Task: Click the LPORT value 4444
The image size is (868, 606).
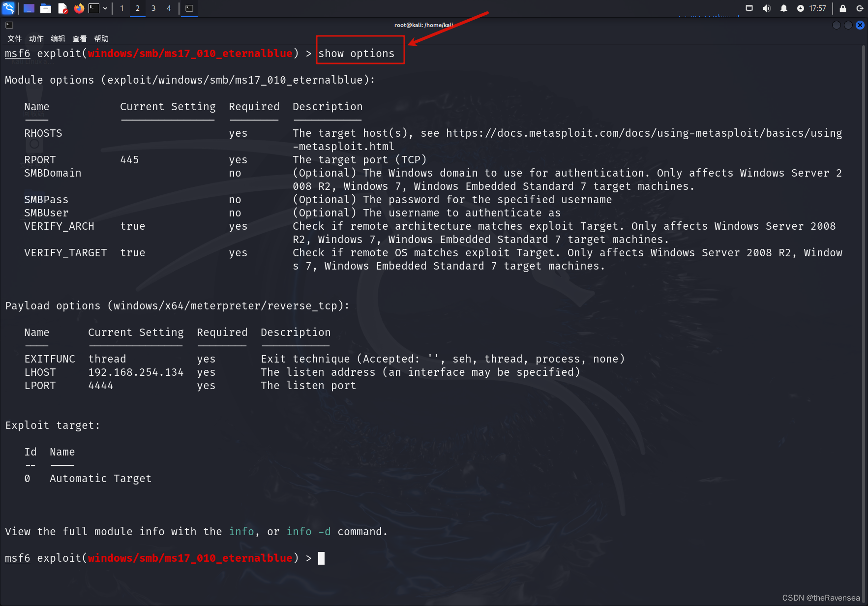Action: click(101, 386)
